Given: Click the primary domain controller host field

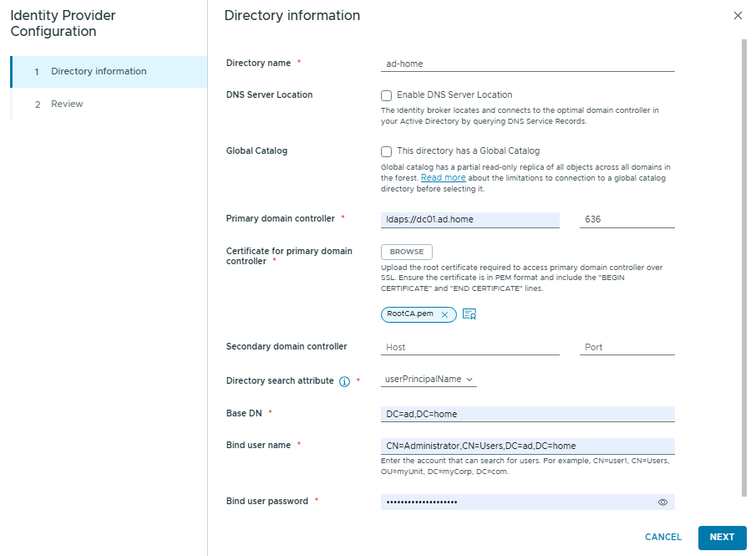Looking at the screenshot, I should pos(469,219).
